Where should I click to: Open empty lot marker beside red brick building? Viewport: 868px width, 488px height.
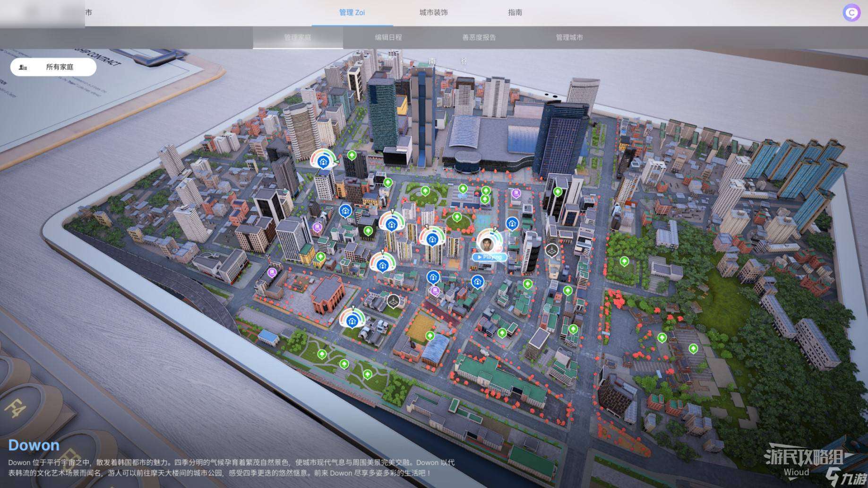point(394,300)
